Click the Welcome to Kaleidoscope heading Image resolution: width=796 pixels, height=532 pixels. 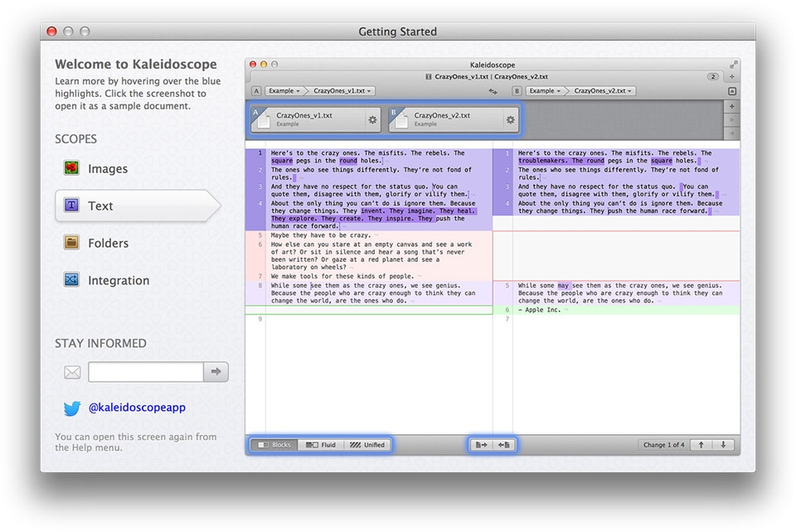[x=135, y=64]
